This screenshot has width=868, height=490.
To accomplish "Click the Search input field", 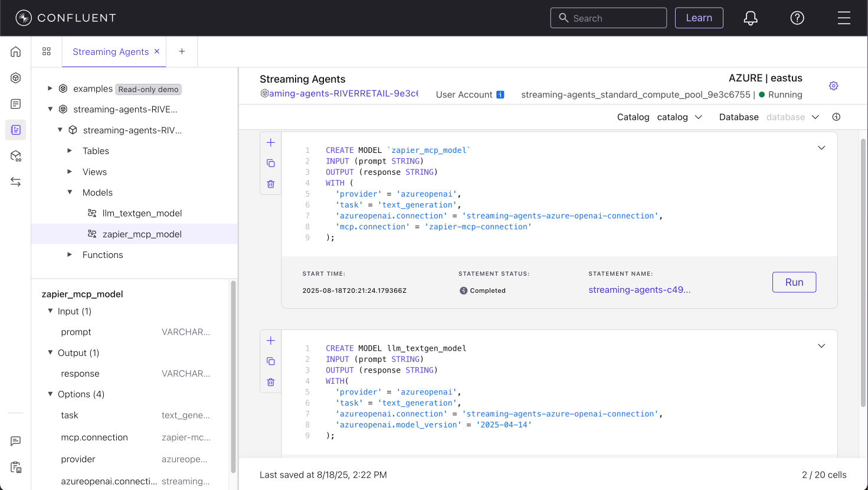I will coord(614,18).
